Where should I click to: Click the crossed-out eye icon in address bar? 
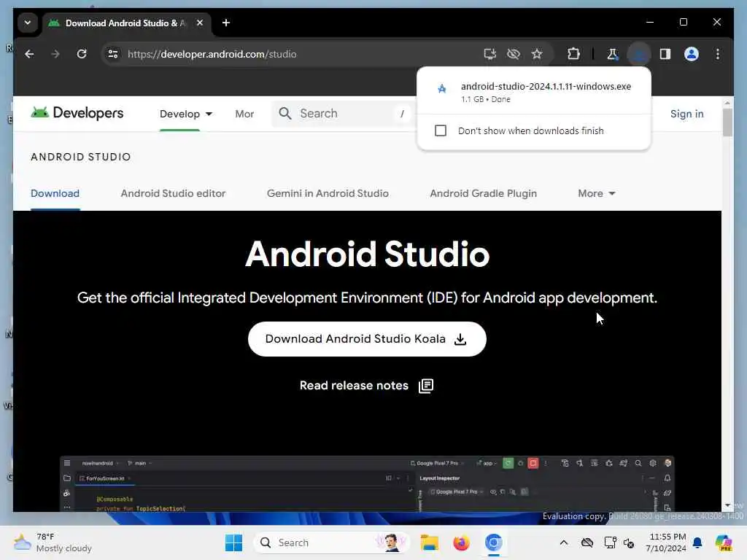tap(513, 54)
